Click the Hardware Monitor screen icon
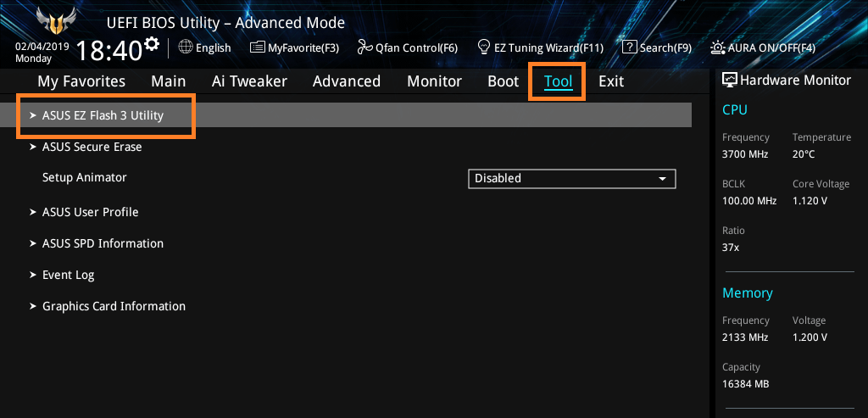The height and width of the screenshot is (418, 868). [x=730, y=80]
